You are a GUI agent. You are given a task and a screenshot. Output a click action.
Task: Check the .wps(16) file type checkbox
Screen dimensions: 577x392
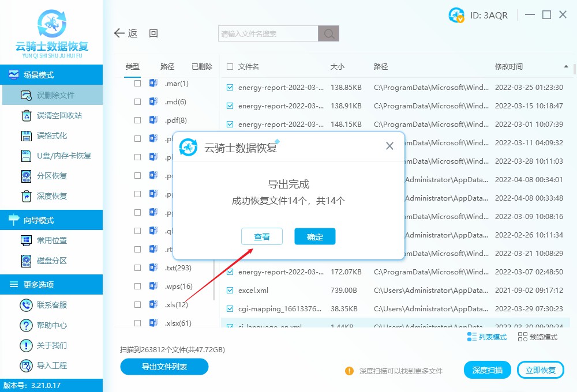(137, 286)
